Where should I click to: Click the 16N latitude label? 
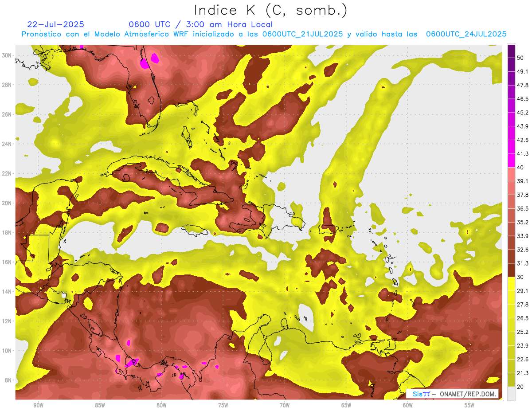click(7, 262)
